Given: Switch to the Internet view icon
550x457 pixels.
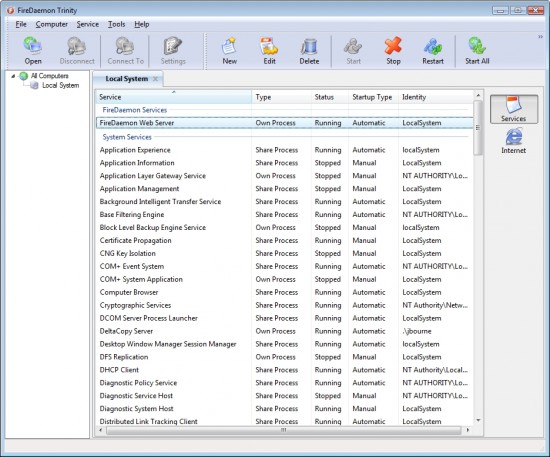Looking at the screenshot, I should (513, 141).
